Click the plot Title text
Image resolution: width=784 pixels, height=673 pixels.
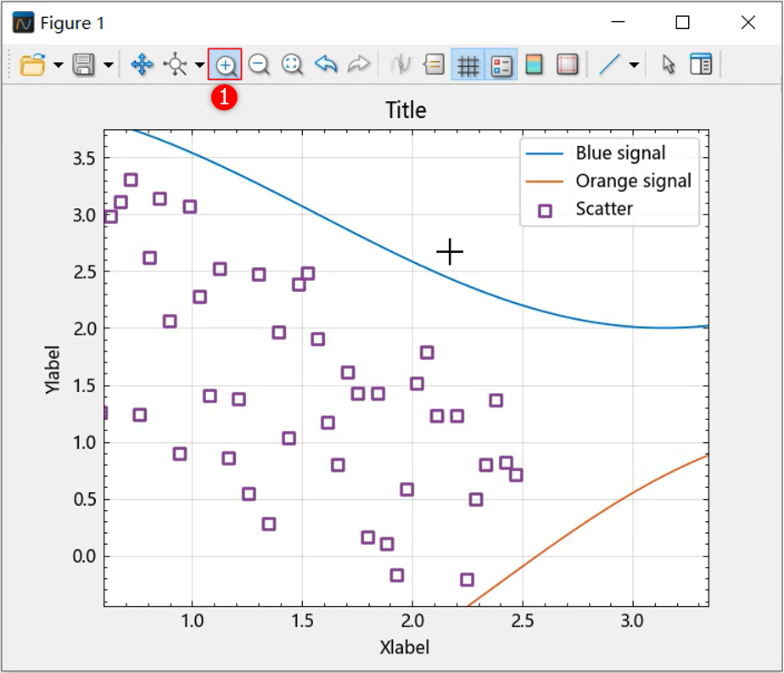[x=406, y=110]
